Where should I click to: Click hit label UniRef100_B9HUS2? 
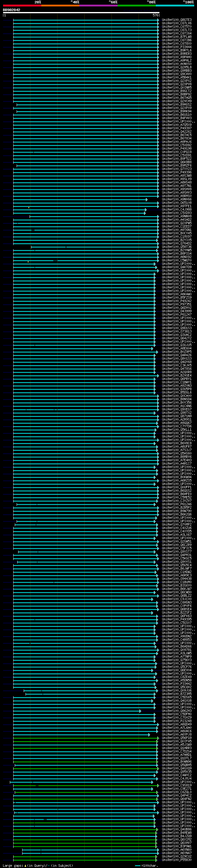pos(176,104)
